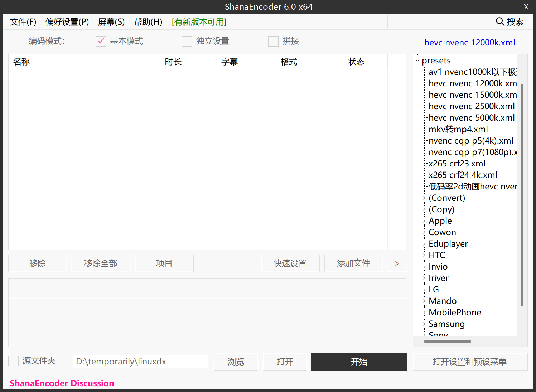Expand the Cowon preset folder
The image size is (536, 392).
click(x=424, y=232)
